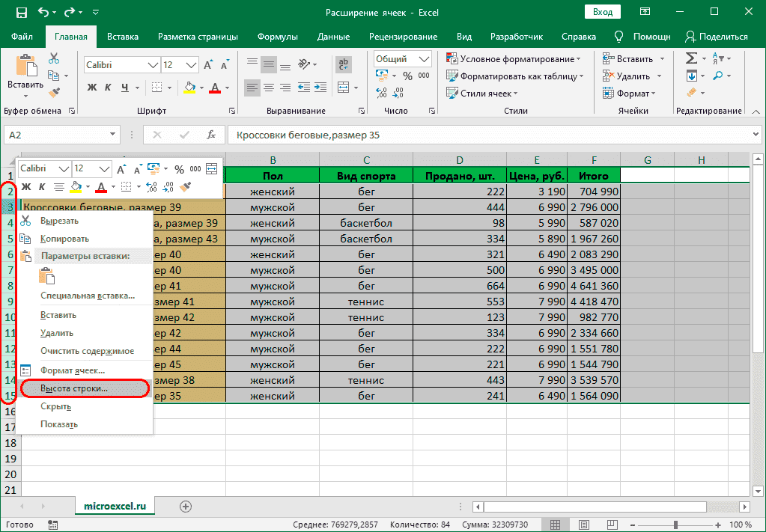This screenshot has width=766, height=532.
Task: Toggle italic К in the ribbon
Action: tap(109, 88)
